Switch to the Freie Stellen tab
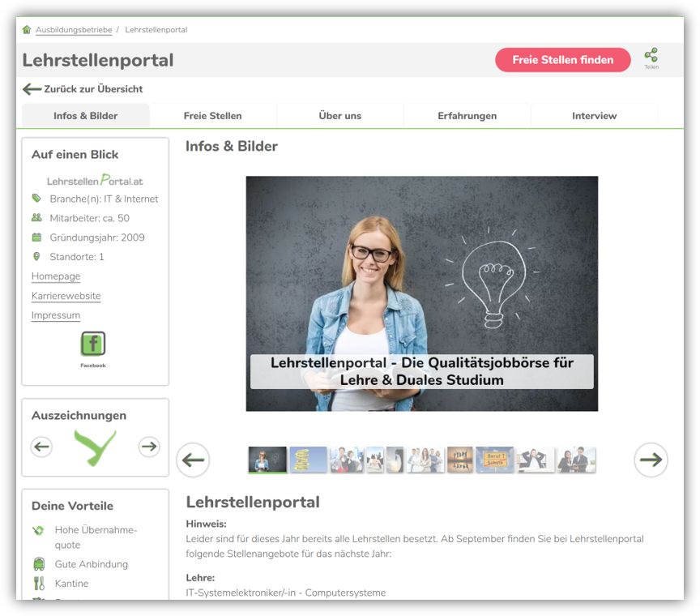 coord(212,116)
